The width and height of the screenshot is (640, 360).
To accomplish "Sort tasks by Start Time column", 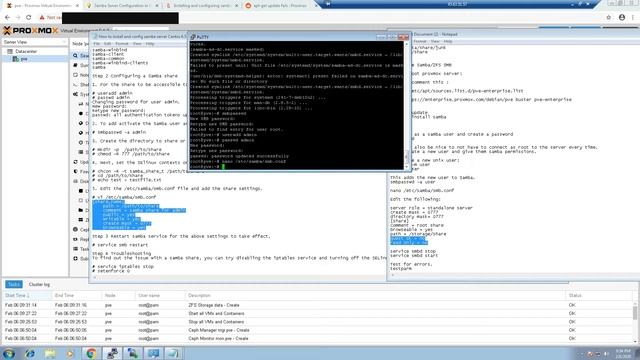I will 27,295.
